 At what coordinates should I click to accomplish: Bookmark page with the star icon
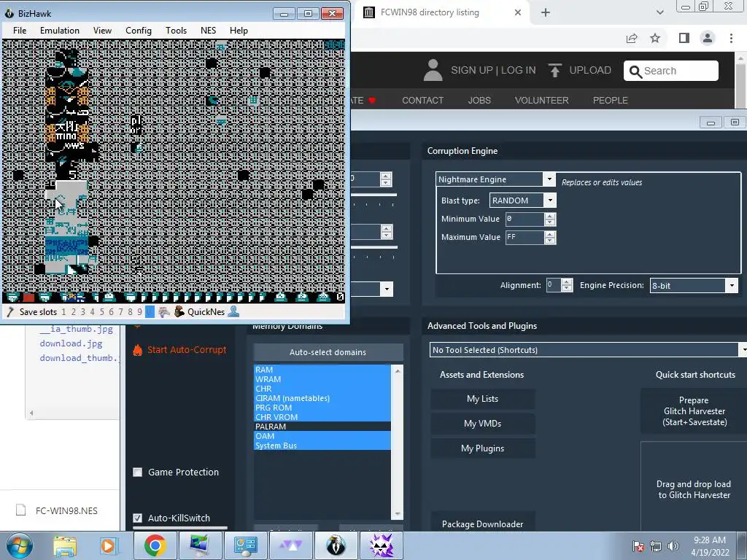pyautogui.click(x=655, y=38)
